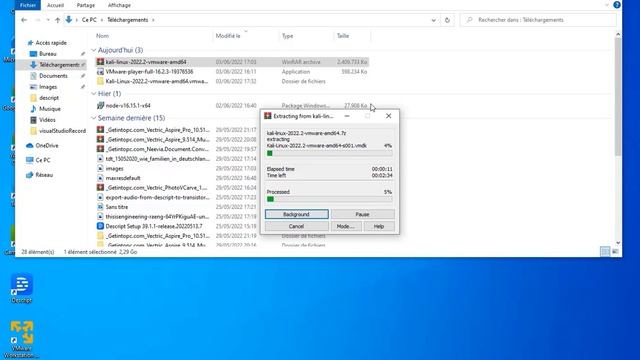
Task: Open Explorer help question mark icon
Action: [617, 5]
